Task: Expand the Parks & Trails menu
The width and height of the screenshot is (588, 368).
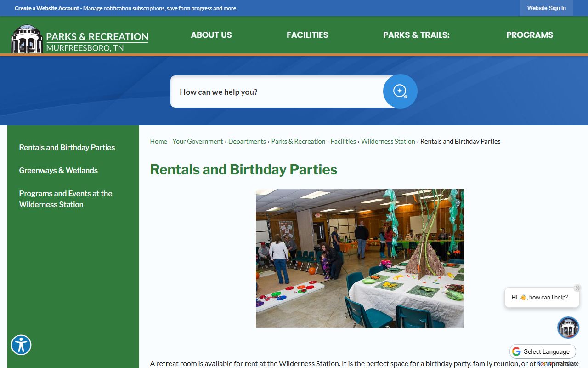Action: pyautogui.click(x=416, y=35)
